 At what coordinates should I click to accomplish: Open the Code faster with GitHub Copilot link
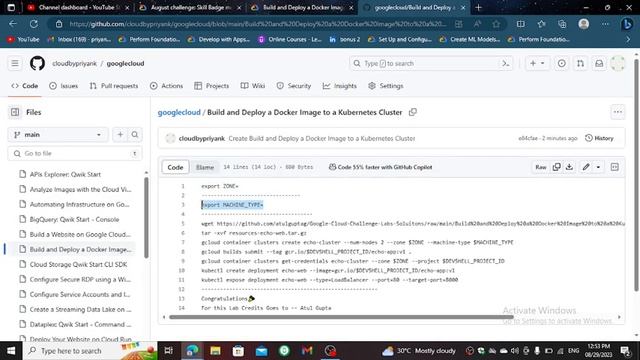[380, 167]
